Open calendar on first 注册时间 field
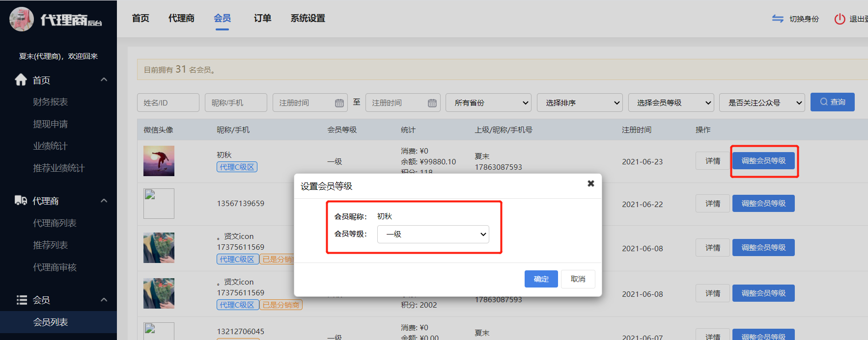Image resolution: width=868 pixels, height=340 pixels. click(339, 103)
